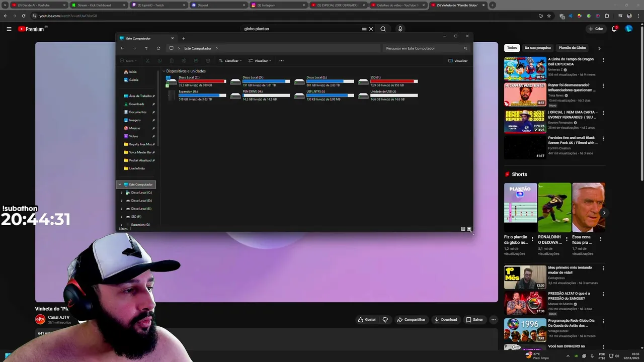Show next Shorts with the arrow
The image size is (644, 362).
click(604, 213)
